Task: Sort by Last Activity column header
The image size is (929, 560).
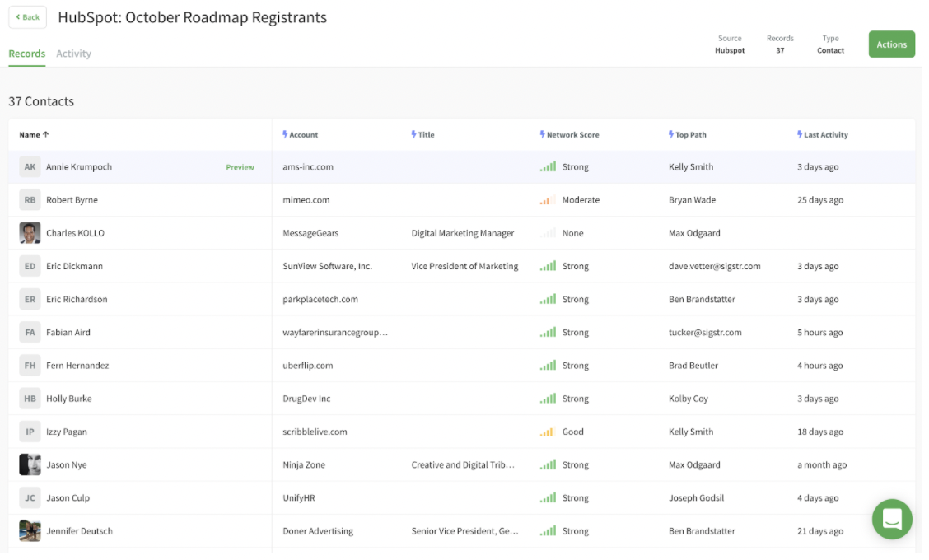Action: [x=826, y=135]
